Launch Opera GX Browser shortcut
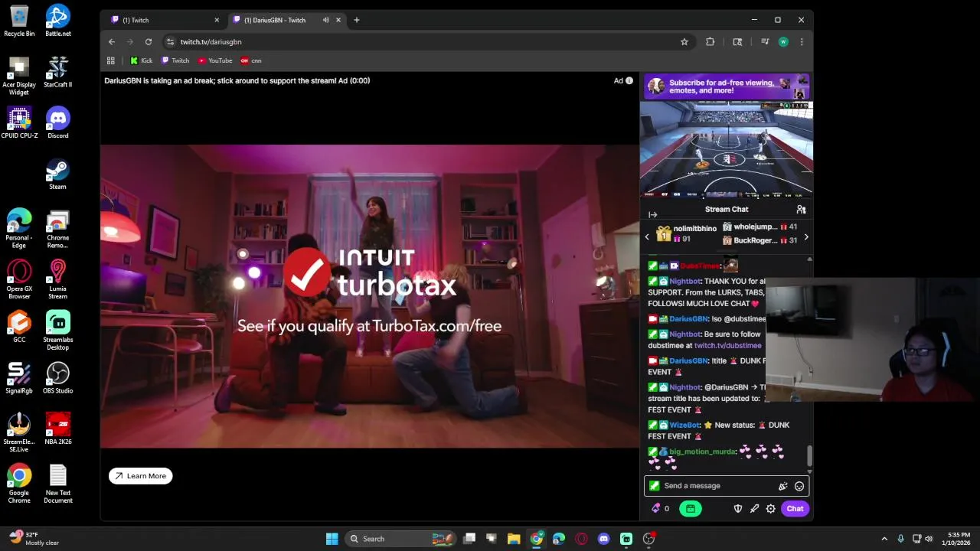 click(x=19, y=279)
